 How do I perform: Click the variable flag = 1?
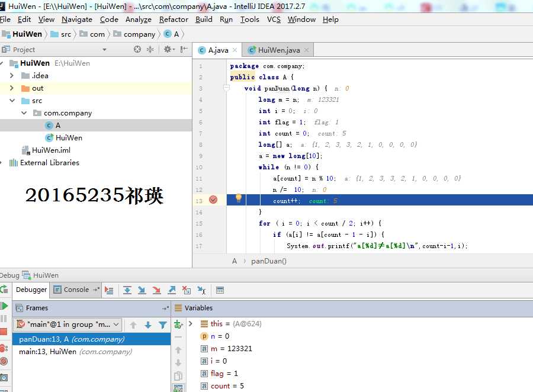tap(219, 374)
